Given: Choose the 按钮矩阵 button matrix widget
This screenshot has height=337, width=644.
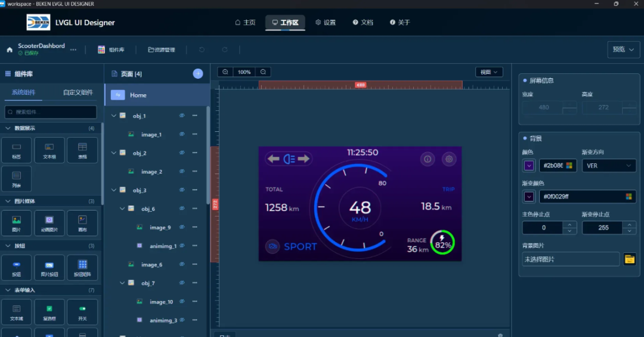Looking at the screenshot, I should pos(82,267).
